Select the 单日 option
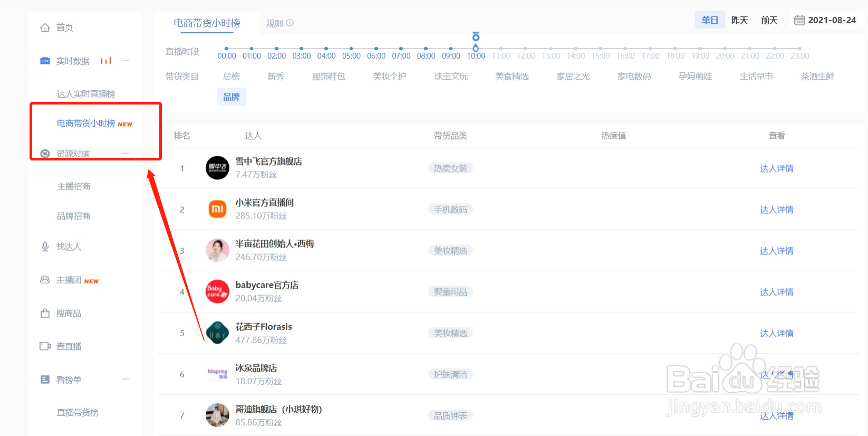 710,20
